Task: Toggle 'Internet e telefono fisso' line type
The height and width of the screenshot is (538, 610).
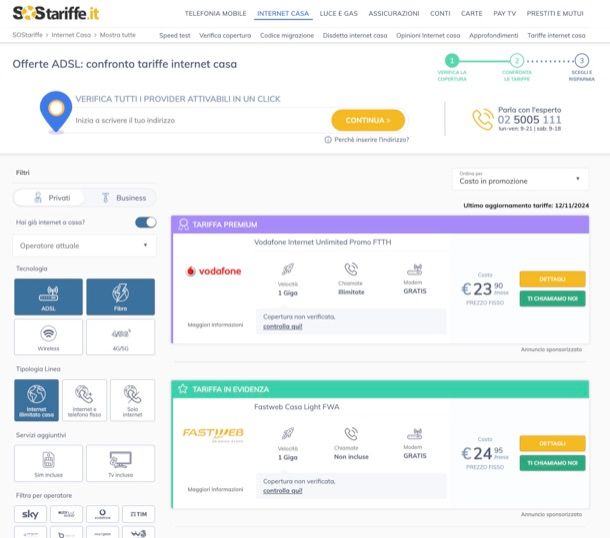Action: (84, 400)
